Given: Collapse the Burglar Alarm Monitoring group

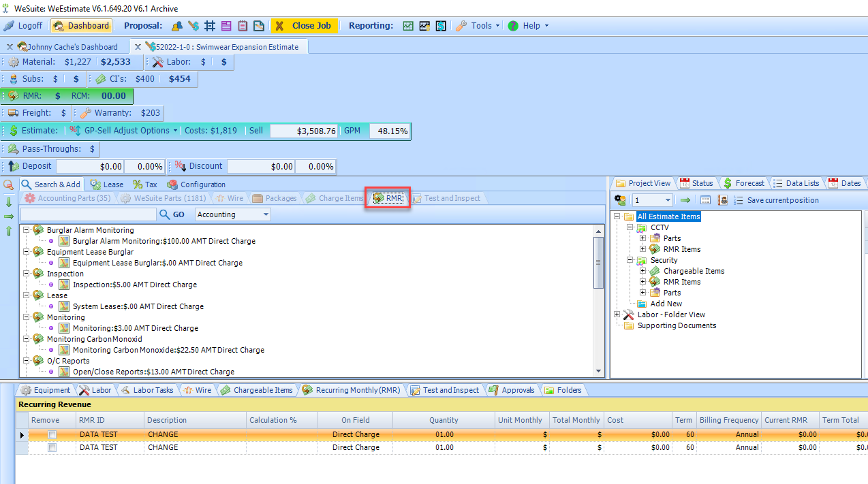Looking at the screenshot, I should point(27,230).
